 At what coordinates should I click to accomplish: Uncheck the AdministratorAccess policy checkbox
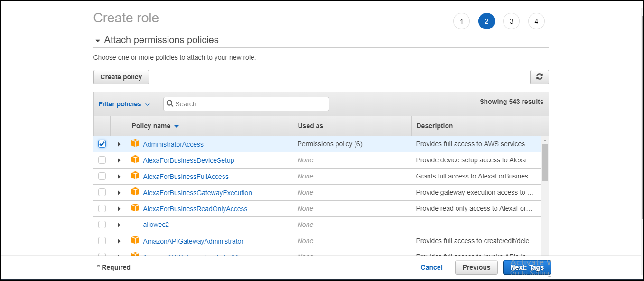(102, 144)
